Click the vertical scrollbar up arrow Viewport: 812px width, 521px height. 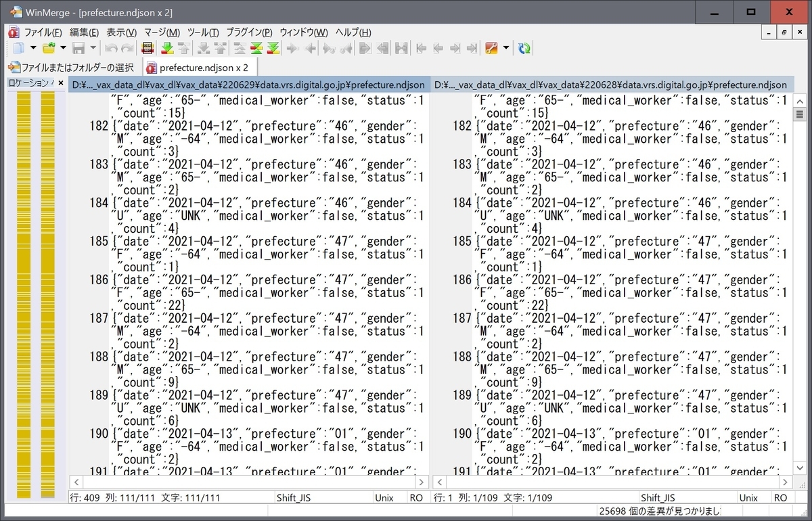point(800,99)
